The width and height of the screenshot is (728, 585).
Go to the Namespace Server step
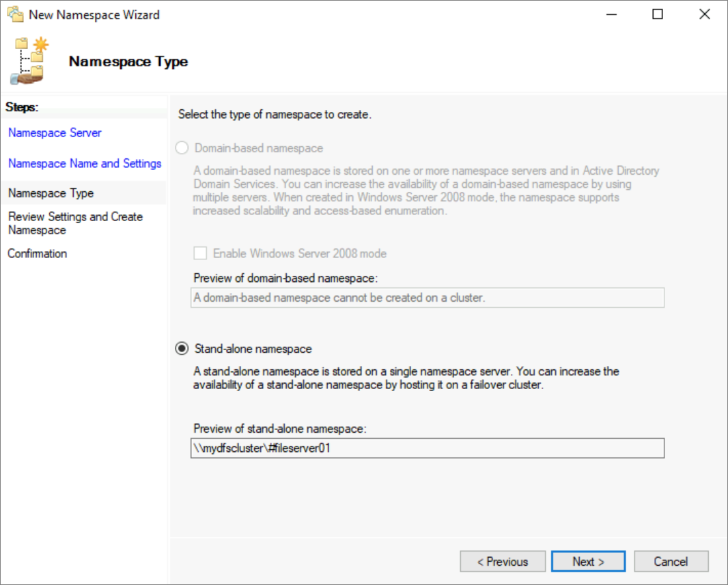click(55, 132)
